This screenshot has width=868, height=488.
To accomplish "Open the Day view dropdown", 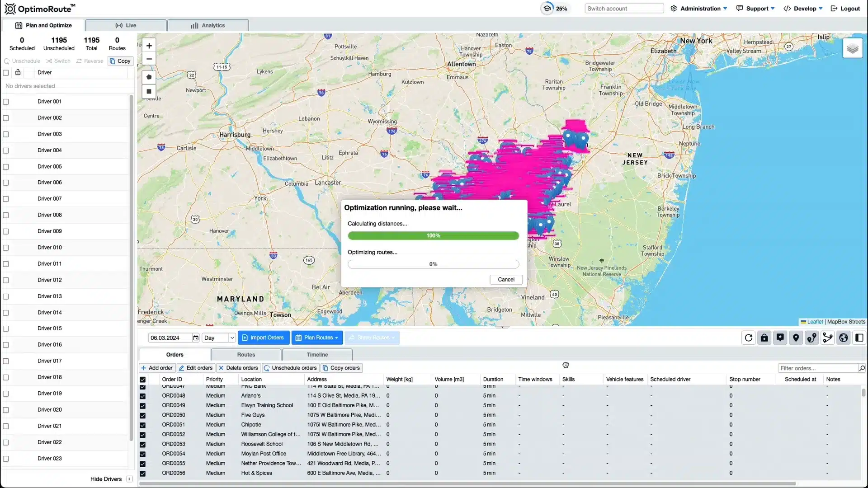I will pyautogui.click(x=218, y=338).
